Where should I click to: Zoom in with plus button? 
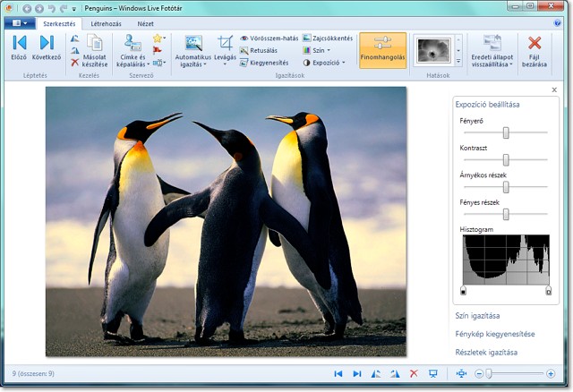tap(551, 373)
